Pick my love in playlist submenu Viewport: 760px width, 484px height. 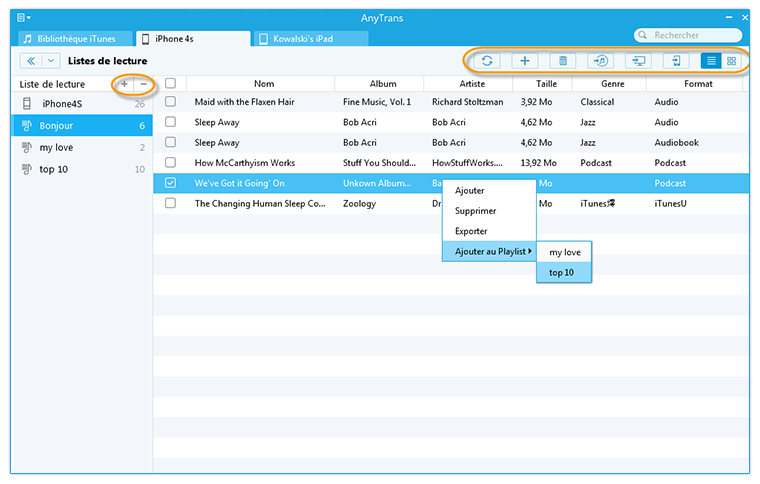pyautogui.click(x=564, y=252)
